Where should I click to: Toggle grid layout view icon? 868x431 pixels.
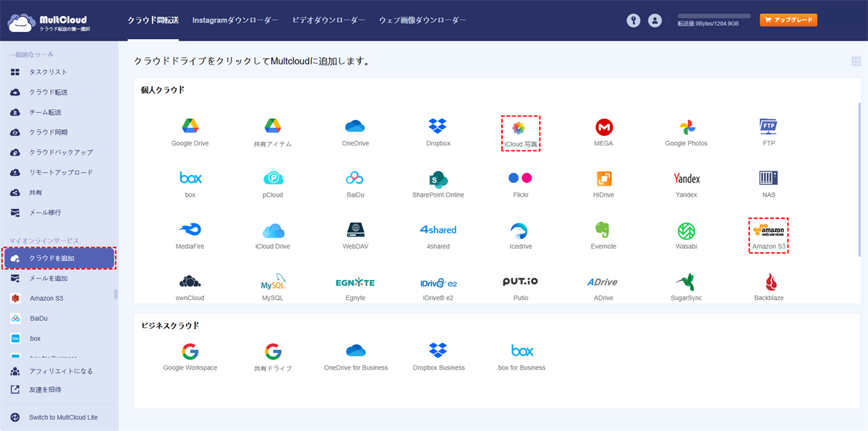[856, 62]
